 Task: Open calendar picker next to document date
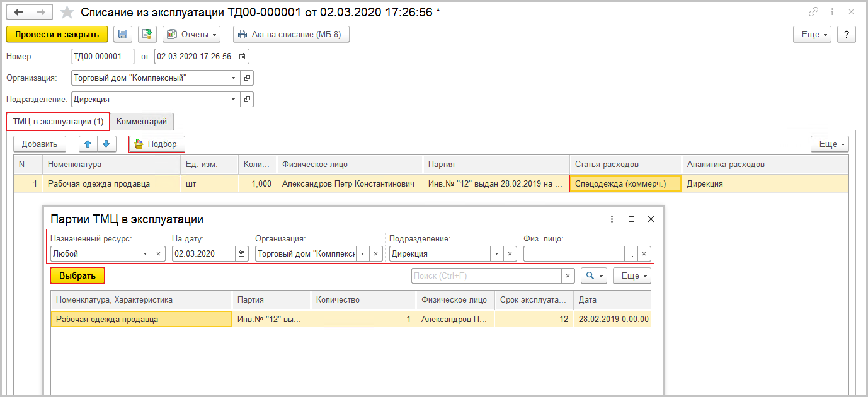[242, 56]
